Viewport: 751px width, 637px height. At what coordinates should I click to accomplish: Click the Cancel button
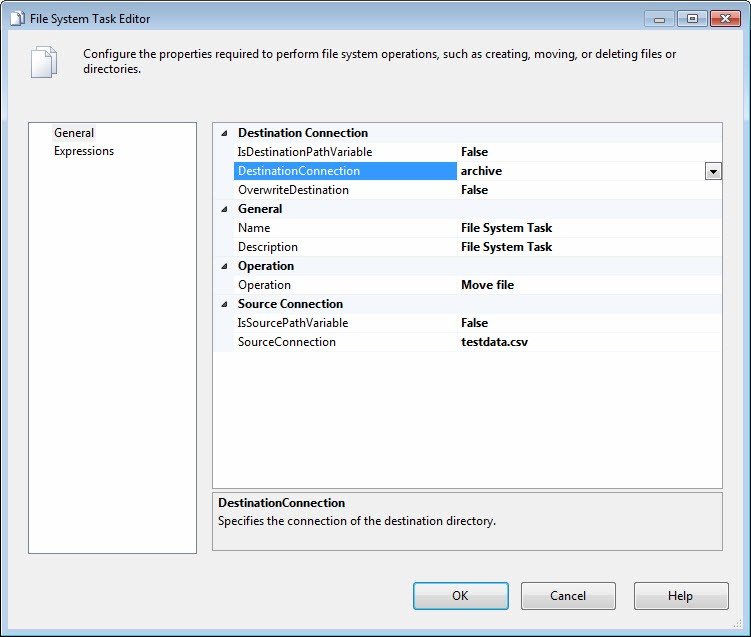point(568,596)
